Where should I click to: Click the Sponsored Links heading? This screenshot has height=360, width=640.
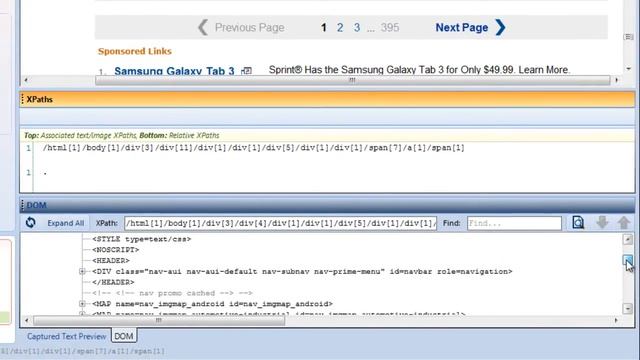click(x=135, y=51)
